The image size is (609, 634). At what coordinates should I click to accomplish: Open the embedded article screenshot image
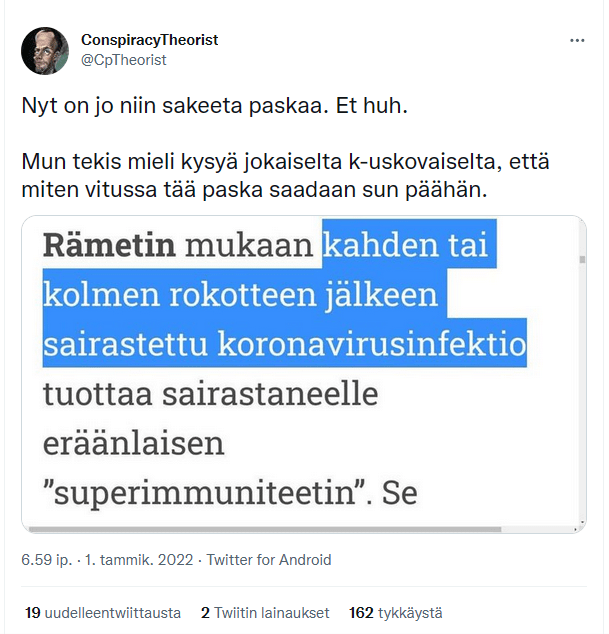coord(303,372)
